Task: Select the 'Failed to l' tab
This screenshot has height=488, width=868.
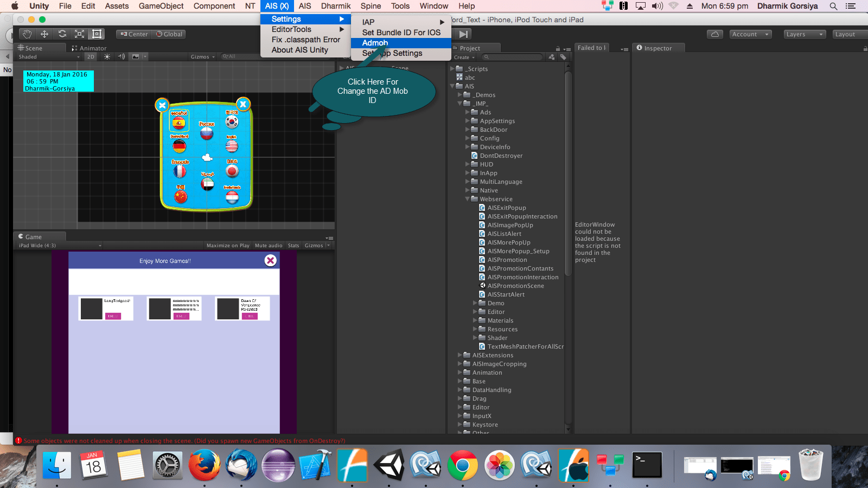Action: pos(591,48)
